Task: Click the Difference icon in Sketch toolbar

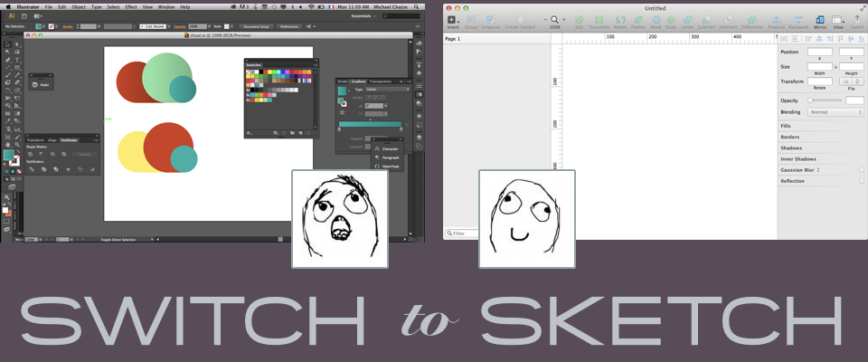Action: (x=751, y=19)
